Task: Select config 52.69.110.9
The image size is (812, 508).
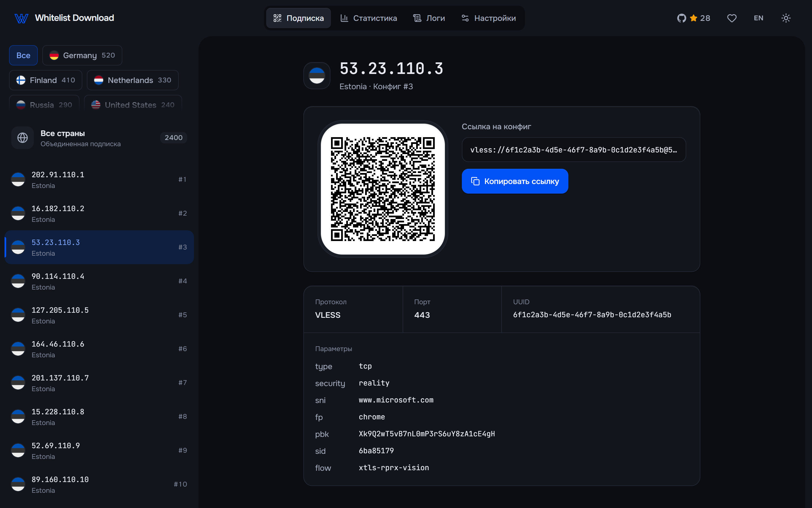Action: tap(99, 450)
